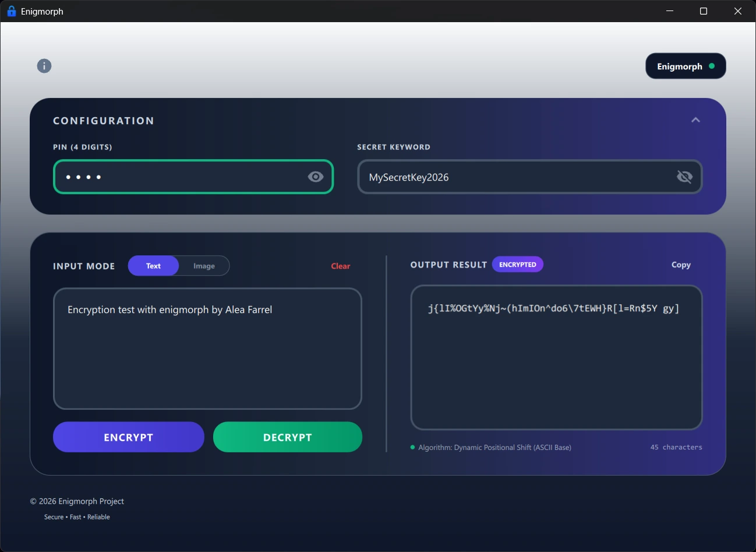Click the INPUT MODE label
The image size is (756, 552).
(x=84, y=266)
